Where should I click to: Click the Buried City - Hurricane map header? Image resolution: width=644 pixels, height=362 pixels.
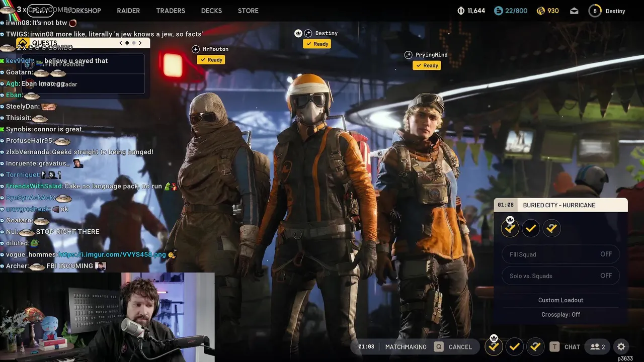(x=560, y=205)
